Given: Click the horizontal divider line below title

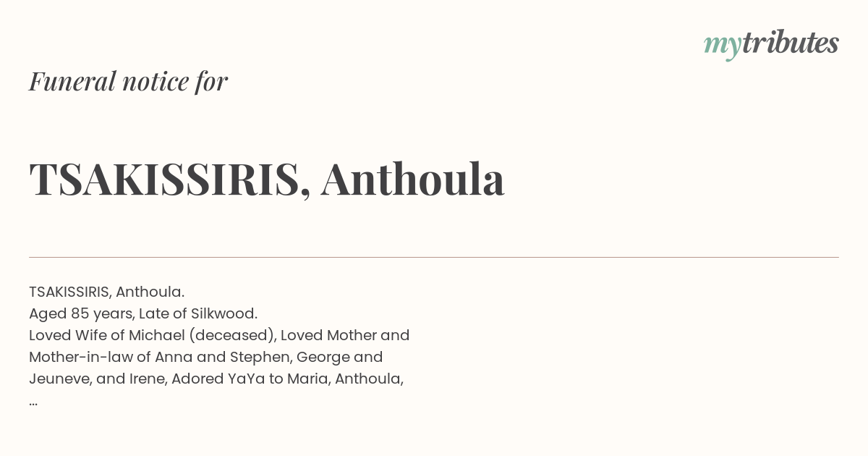Looking at the screenshot, I should 434,257.
